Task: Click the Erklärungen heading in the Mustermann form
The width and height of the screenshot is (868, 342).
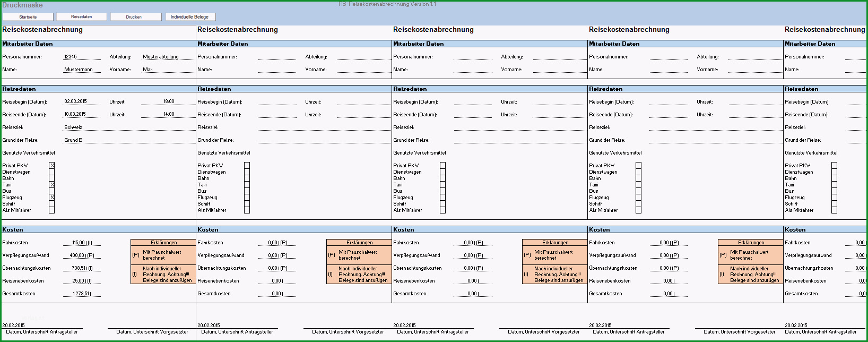Action: (163, 243)
